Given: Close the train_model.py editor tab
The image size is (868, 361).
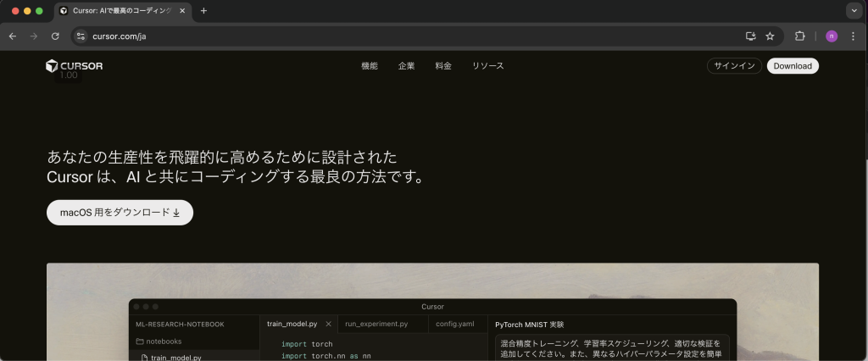Looking at the screenshot, I should click(329, 324).
